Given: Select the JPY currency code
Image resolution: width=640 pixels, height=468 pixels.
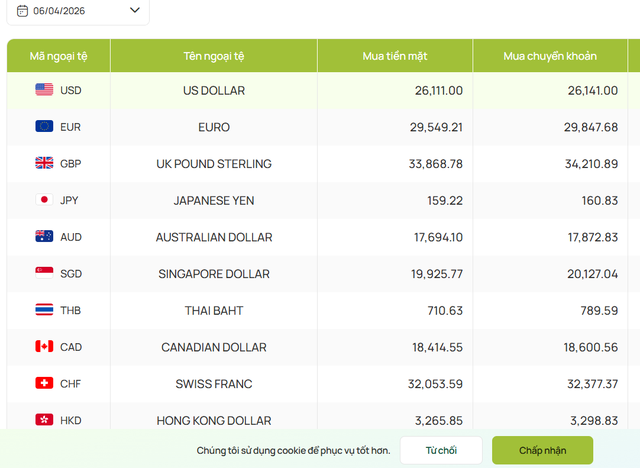Looking at the screenshot, I should pos(69,200).
